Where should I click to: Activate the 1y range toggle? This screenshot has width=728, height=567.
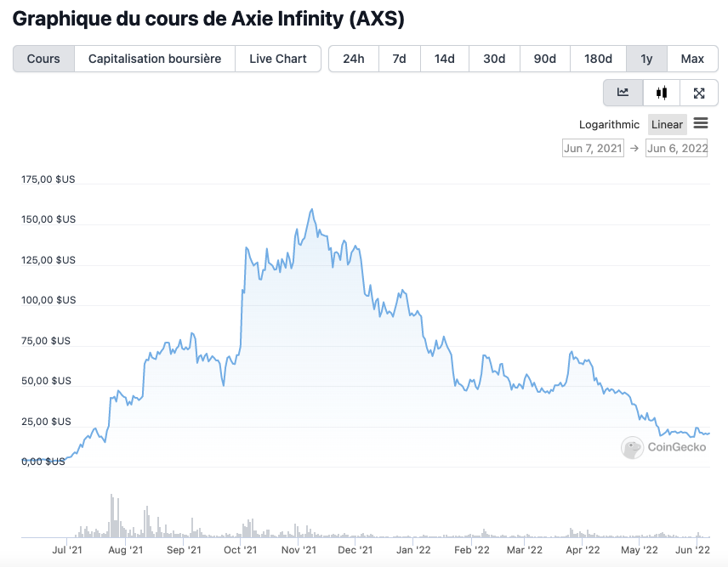647,59
